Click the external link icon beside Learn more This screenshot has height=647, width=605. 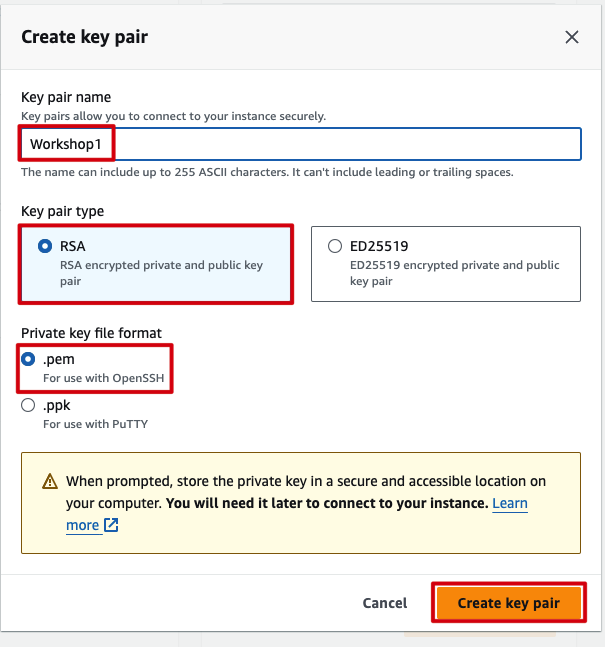click(x=112, y=525)
